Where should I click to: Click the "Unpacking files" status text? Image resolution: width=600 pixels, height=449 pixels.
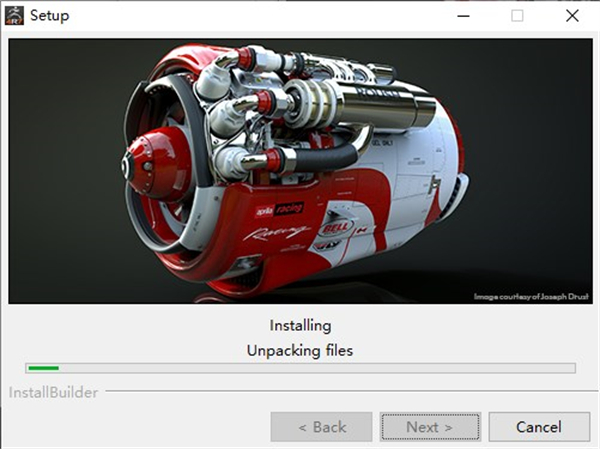click(300, 351)
